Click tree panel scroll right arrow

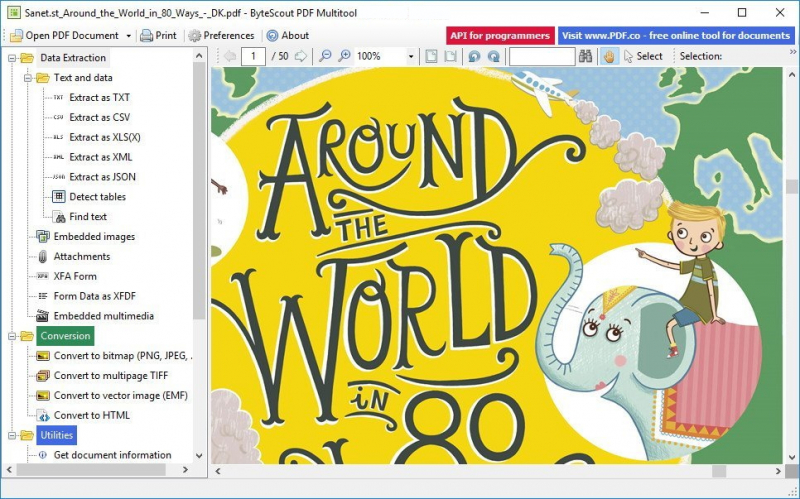[185, 469]
